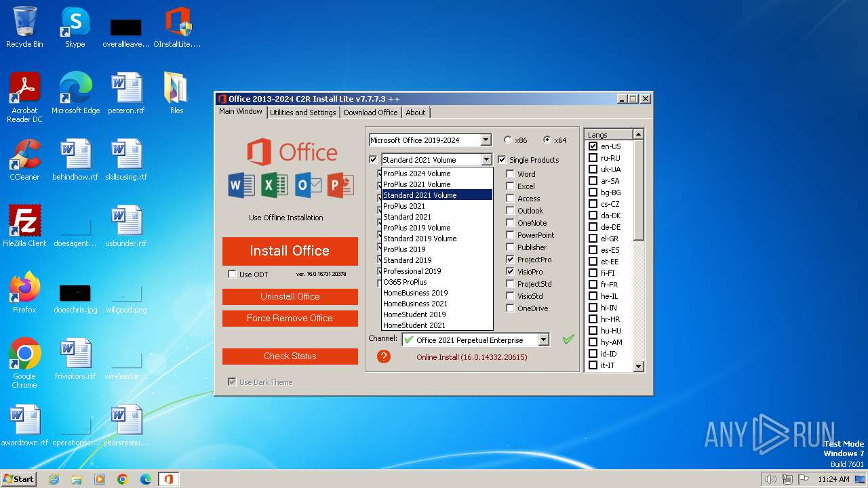Open the skillsusing.rtf document icon
This screenshot has width=868, height=488.
coord(126,160)
